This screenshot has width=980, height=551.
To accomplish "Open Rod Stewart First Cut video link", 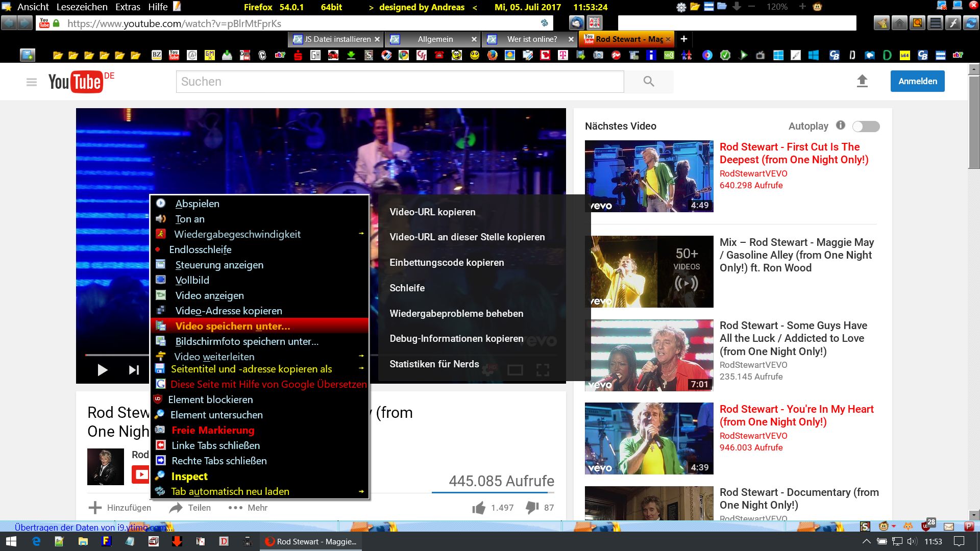I will click(794, 153).
